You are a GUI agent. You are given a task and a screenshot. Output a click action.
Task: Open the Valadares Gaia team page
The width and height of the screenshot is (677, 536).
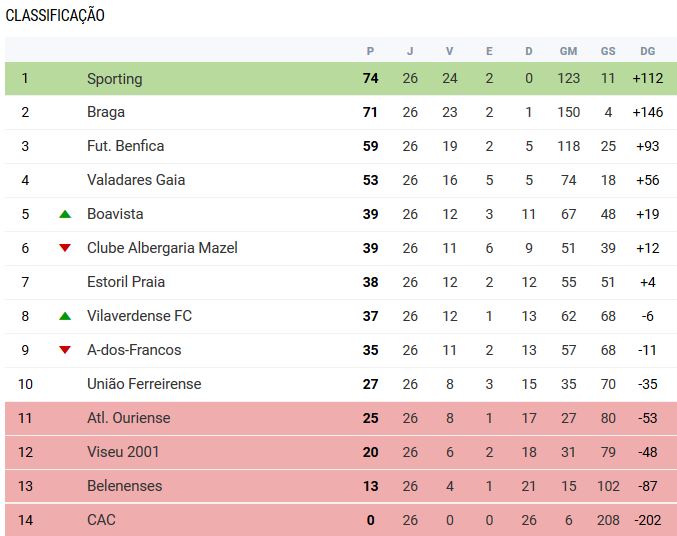135,180
